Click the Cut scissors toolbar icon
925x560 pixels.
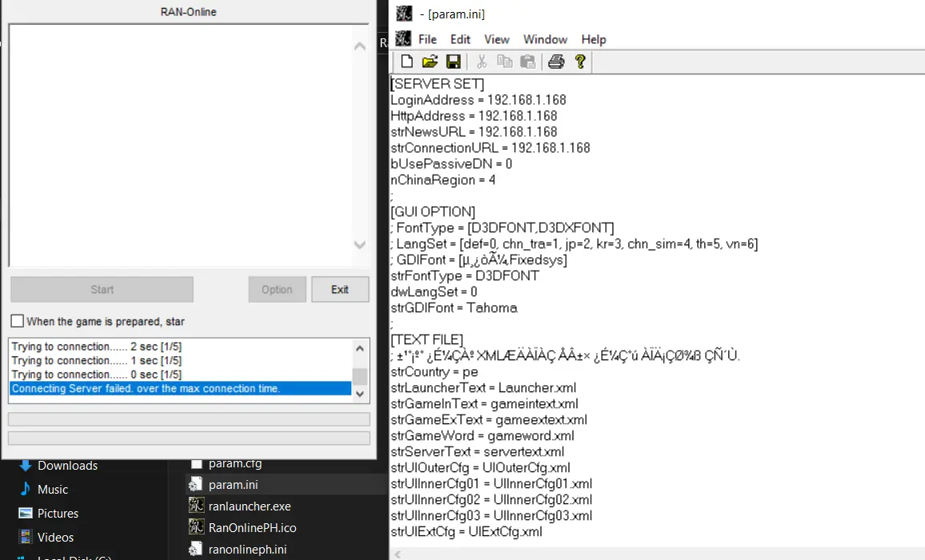pyautogui.click(x=482, y=62)
